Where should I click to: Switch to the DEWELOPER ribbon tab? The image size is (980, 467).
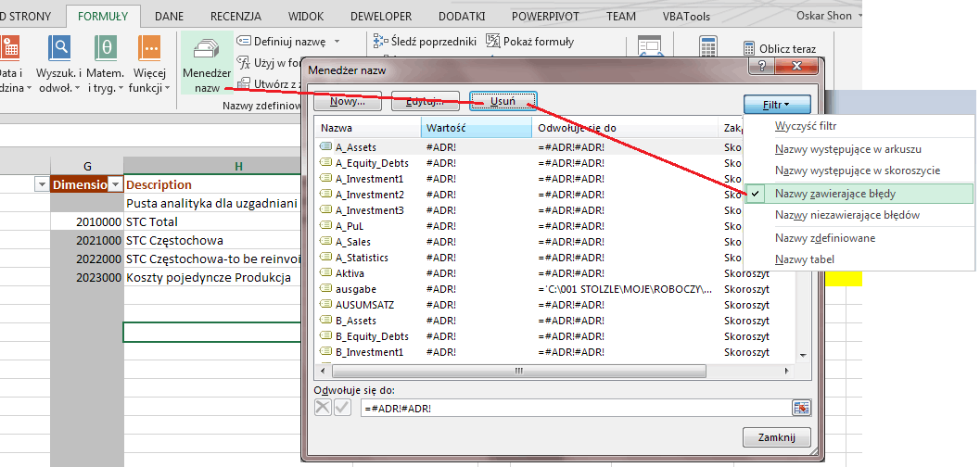click(x=381, y=17)
